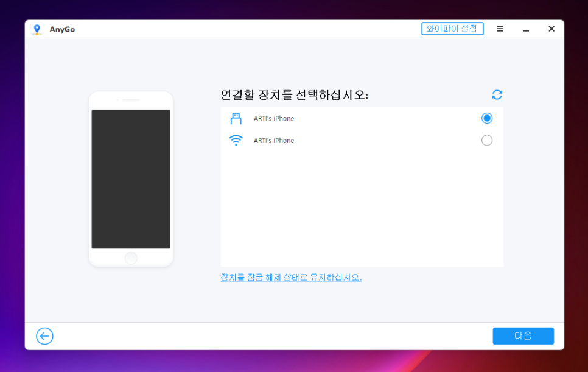Click the 연결할 장치를 선택하십시오 heading
The width and height of the screenshot is (588, 372).
point(295,95)
